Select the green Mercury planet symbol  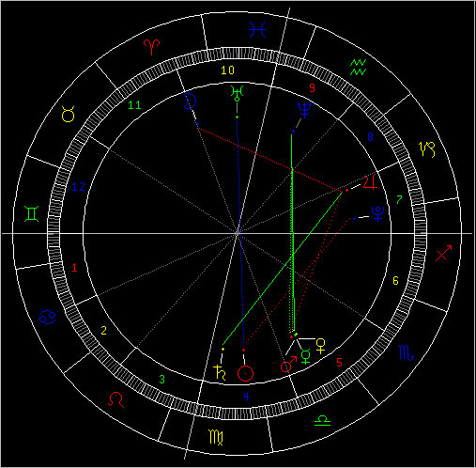(305, 356)
